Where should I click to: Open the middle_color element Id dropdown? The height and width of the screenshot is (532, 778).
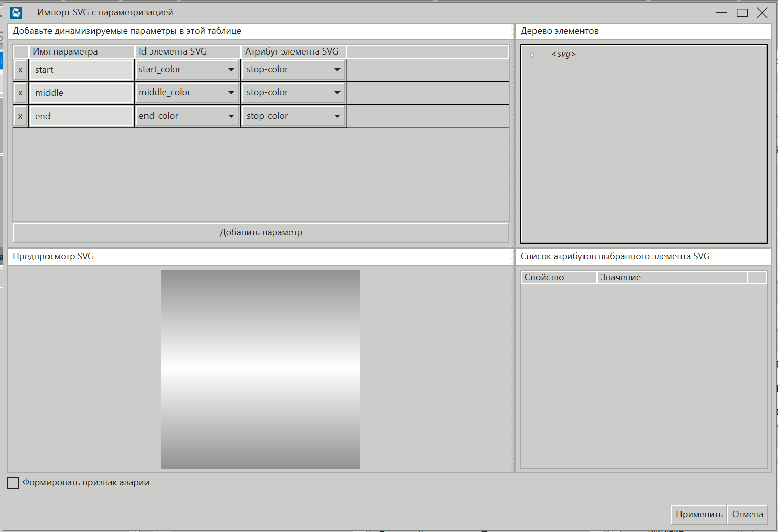point(231,93)
